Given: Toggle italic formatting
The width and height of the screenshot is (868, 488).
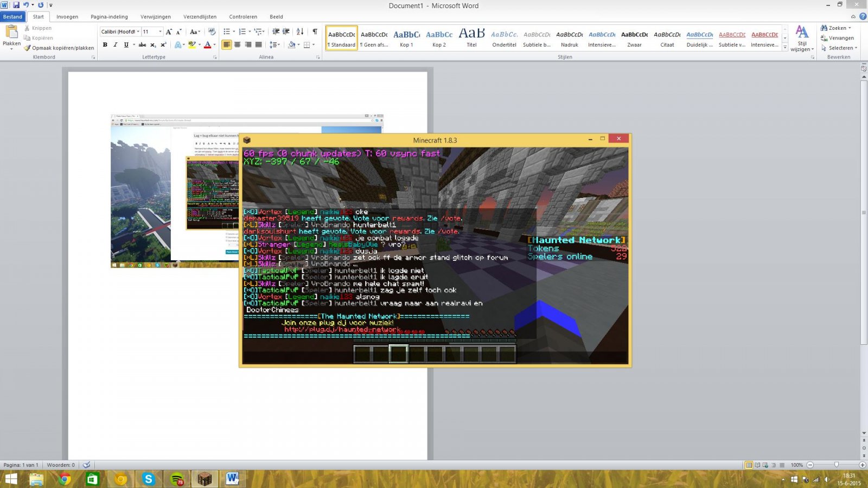Looking at the screenshot, I should (x=115, y=44).
